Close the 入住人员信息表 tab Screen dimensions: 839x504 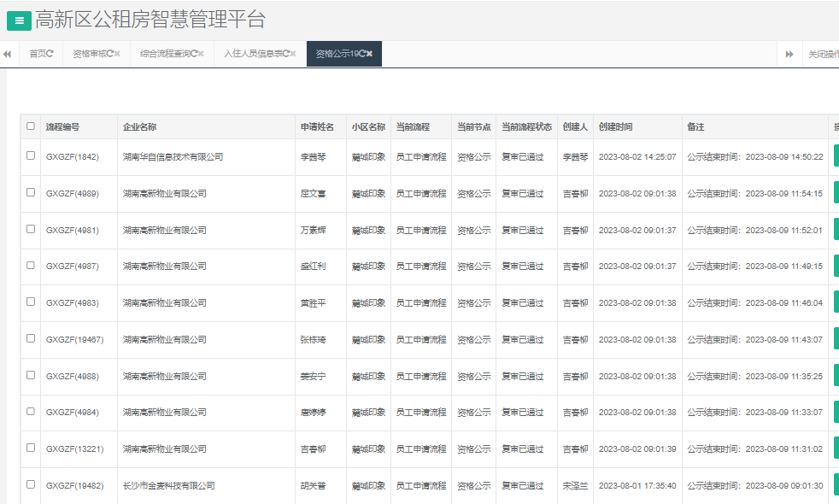click(293, 54)
